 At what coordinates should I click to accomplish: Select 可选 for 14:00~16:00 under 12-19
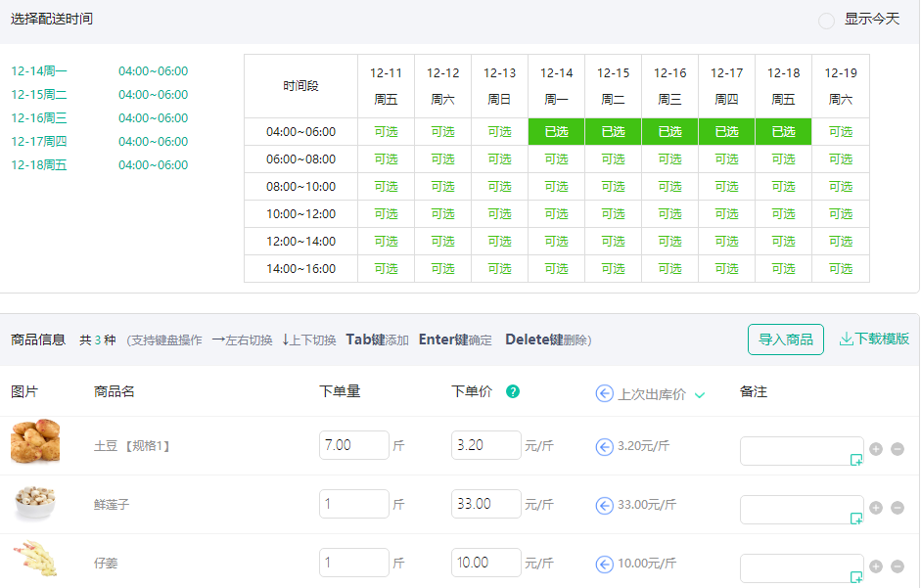click(x=840, y=268)
